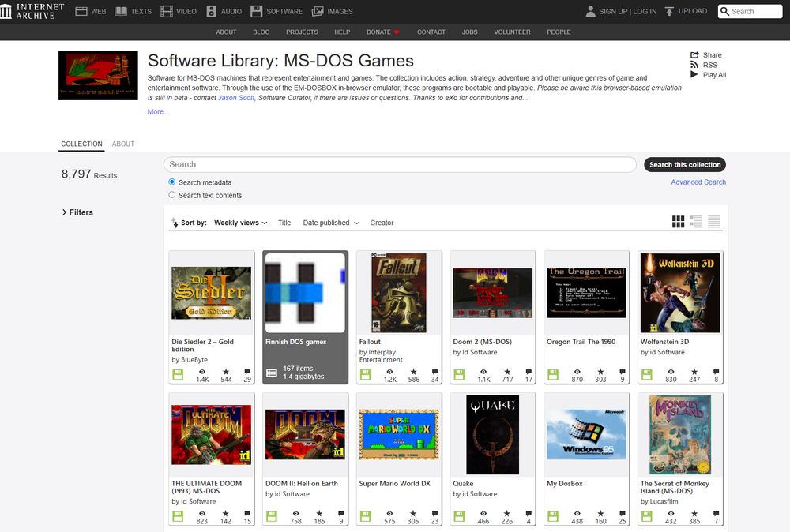Click the magnifier icon in top search box
This screenshot has height=532, width=790.
point(724,11)
